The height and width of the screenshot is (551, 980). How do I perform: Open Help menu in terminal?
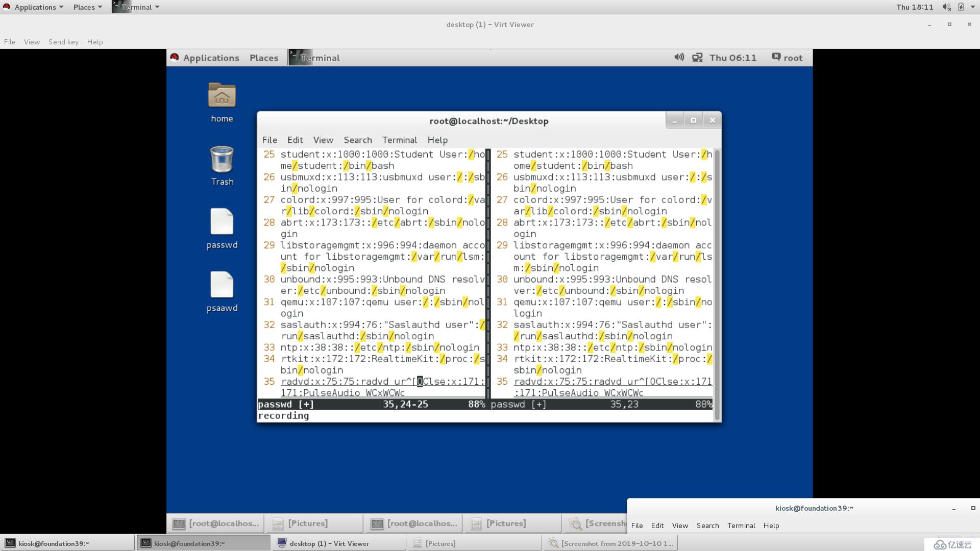click(437, 140)
